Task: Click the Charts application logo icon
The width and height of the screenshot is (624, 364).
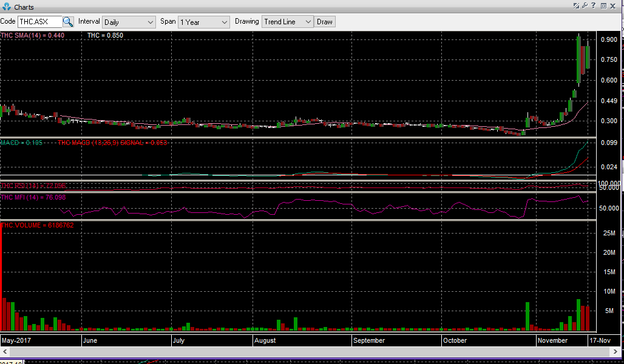Action: (x=6, y=7)
